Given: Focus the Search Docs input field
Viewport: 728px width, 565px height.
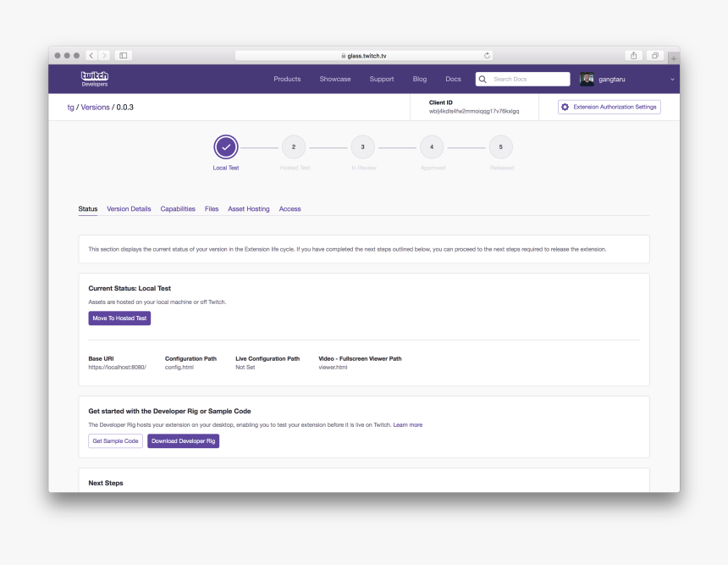Looking at the screenshot, I should pos(523,79).
